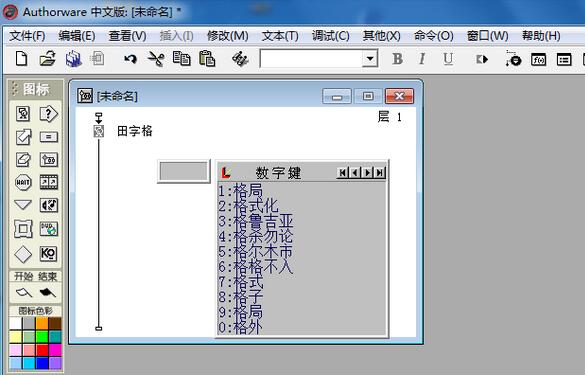Pick the Framework icon in palette
The width and height of the screenshot is (585, 375).
pos(23,229)
